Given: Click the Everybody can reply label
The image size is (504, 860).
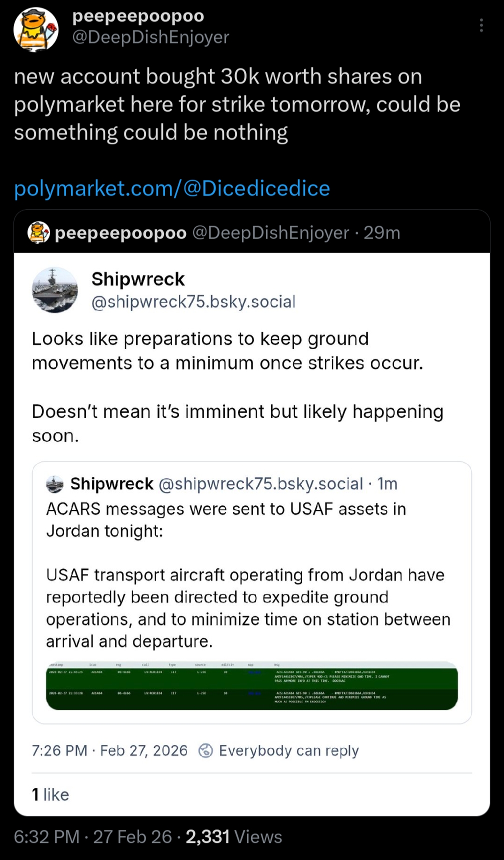Looking at the screenshot, I should pos(288,750).
